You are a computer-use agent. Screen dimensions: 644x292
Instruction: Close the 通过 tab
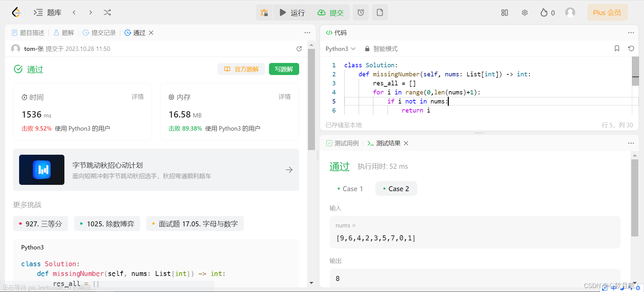point(151,32)
